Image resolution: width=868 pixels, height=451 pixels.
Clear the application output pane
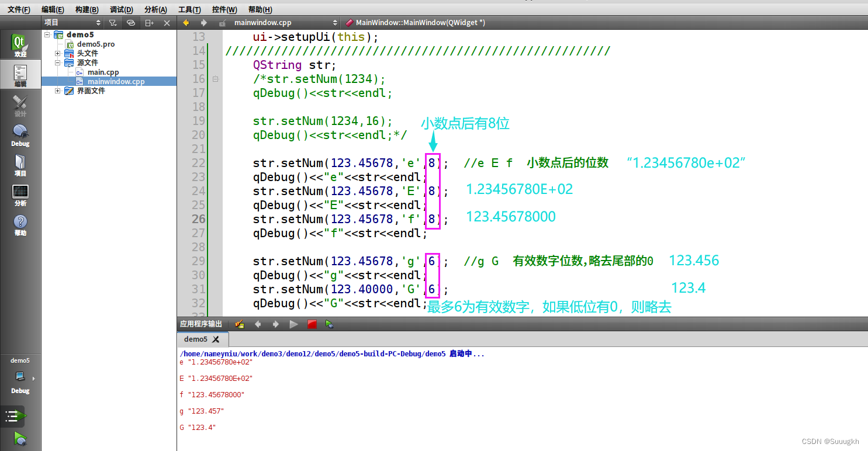click(240, 324)
